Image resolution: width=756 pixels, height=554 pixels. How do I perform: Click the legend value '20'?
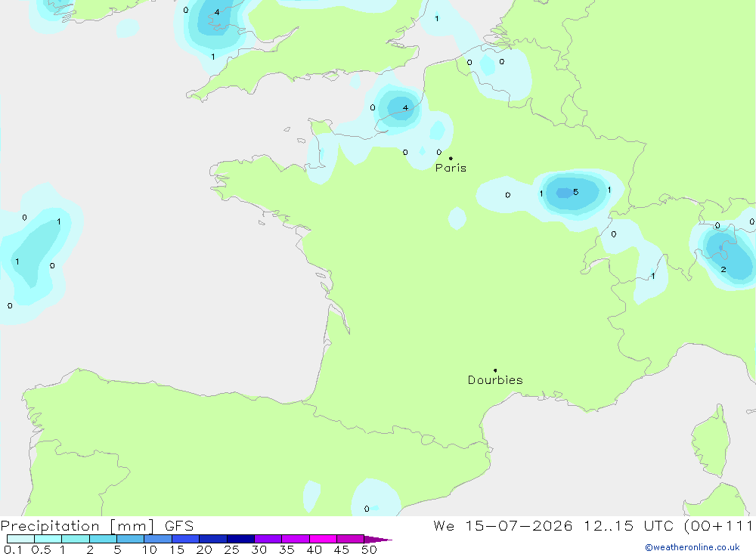coord(204,549)
